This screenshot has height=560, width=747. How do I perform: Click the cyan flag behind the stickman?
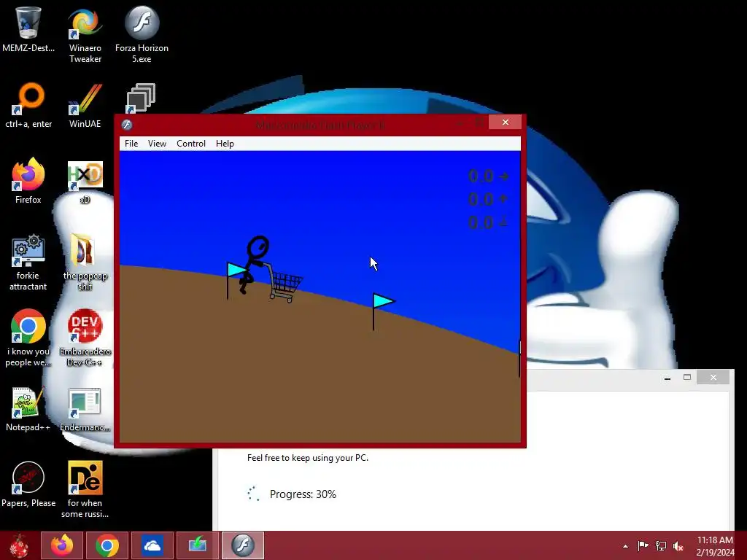(x=237, y=281)
